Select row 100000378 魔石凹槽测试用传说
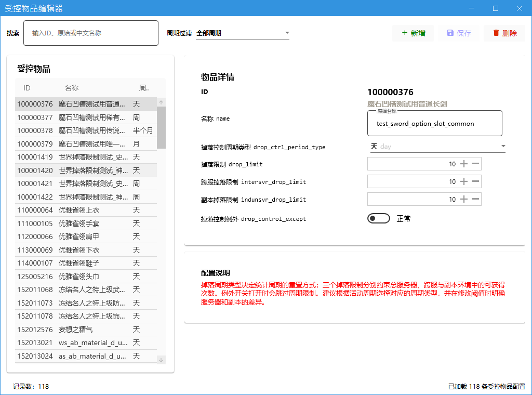This screenshot has height=395, width=532. pyautogui.click(x=86, y=130)
